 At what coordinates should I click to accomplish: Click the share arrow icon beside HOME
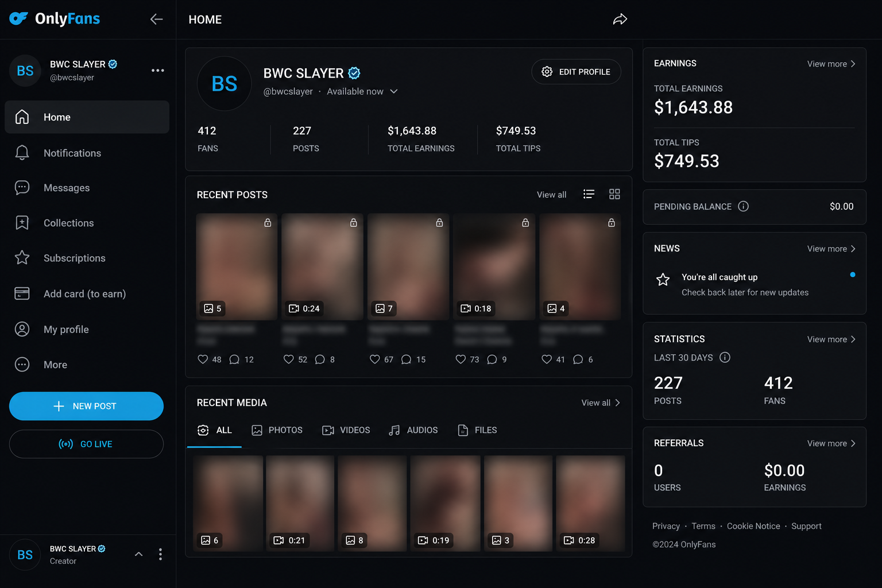[620, 20]
